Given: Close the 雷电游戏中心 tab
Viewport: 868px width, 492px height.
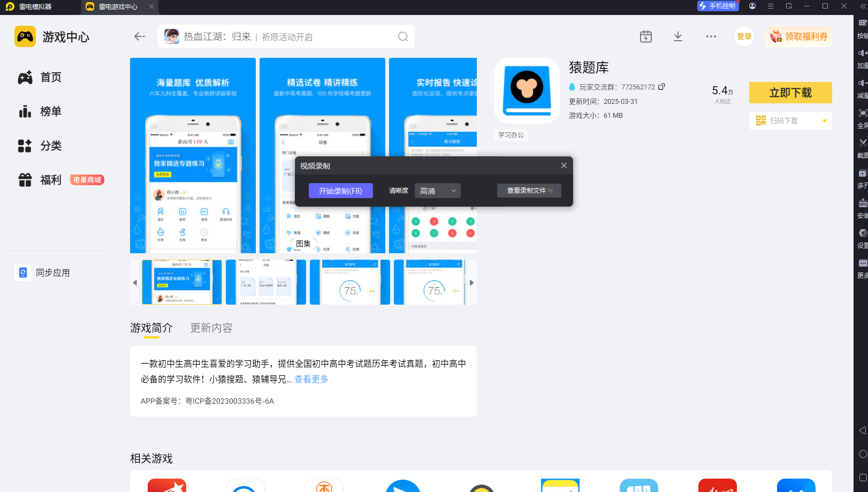Looking at the screenshot, I should [151, 6].
